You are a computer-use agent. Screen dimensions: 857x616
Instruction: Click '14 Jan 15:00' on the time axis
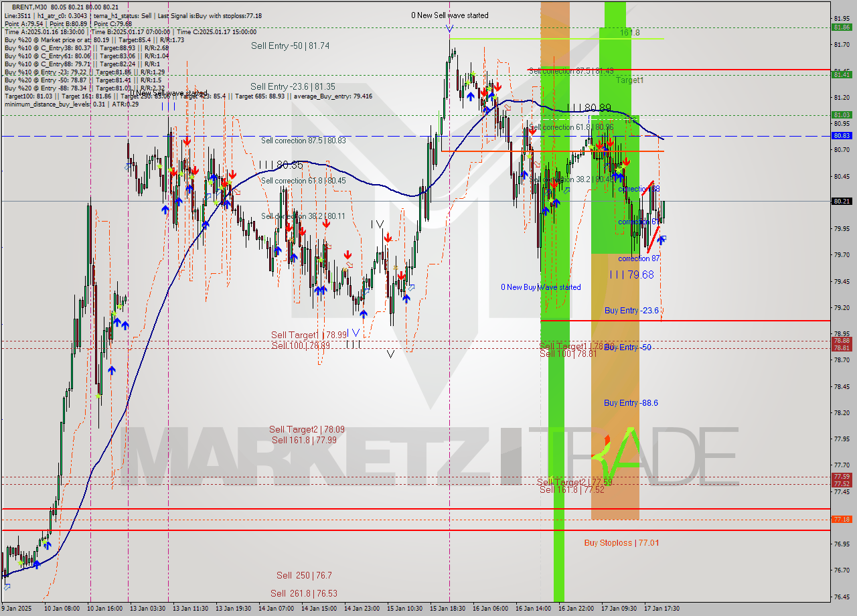317,609
